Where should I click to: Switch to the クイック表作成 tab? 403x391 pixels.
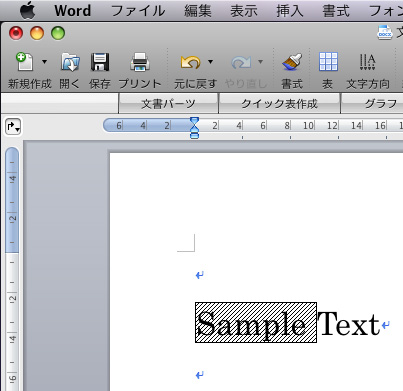point(279,104)
